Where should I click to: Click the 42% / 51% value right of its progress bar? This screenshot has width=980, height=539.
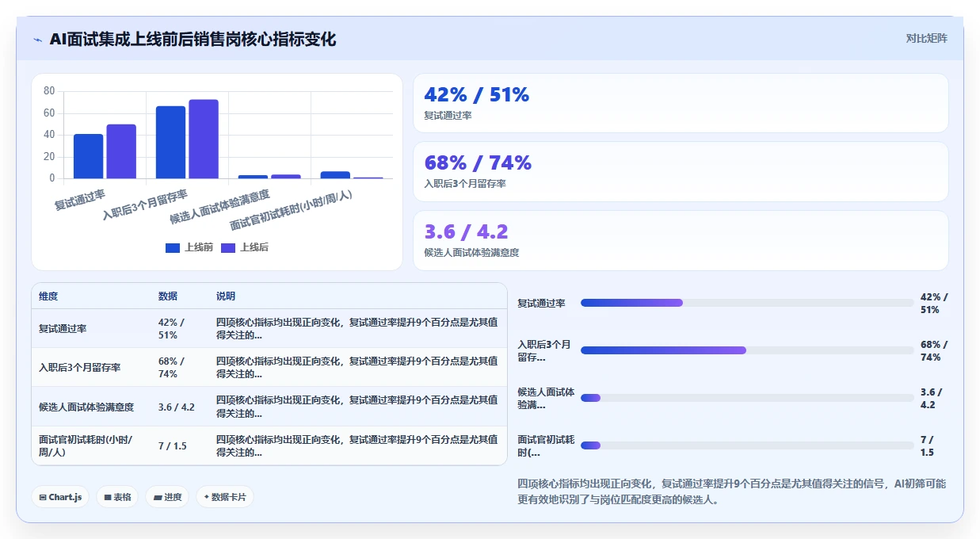[934, 303]
